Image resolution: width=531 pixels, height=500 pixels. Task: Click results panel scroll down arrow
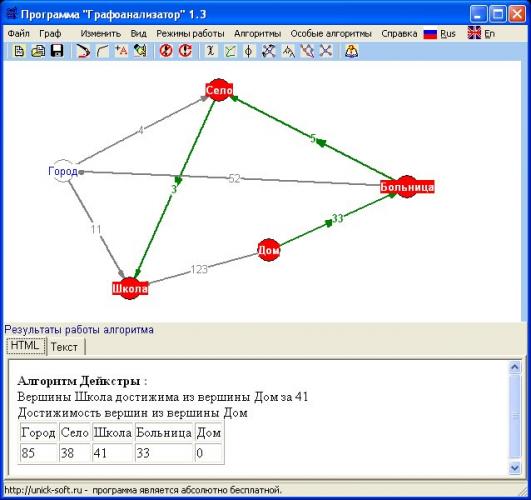(515, 468)
